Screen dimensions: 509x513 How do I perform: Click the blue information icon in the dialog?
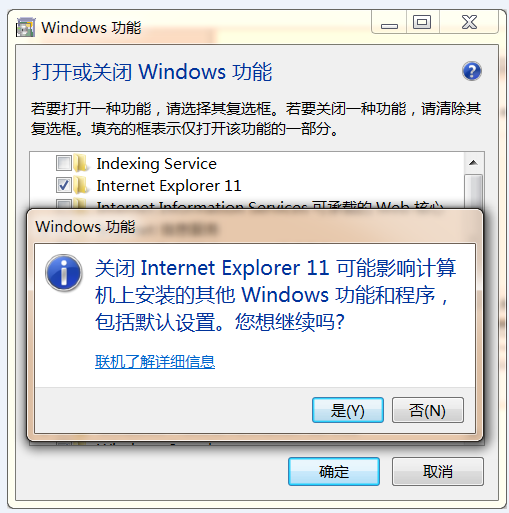point(64,273)
